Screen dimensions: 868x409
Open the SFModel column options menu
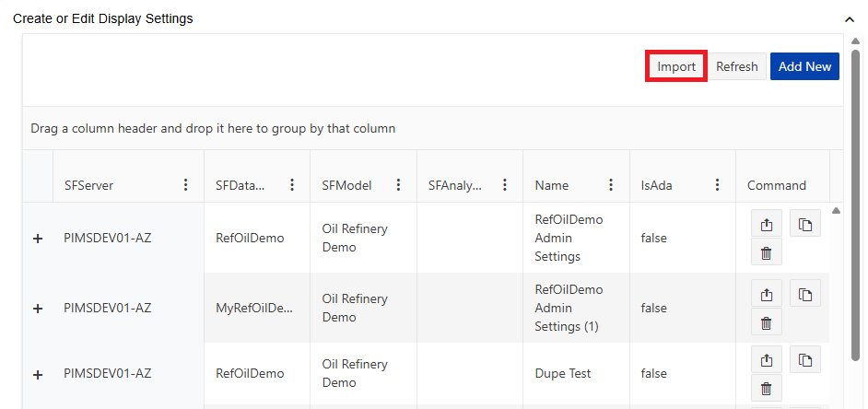point(398,185)
